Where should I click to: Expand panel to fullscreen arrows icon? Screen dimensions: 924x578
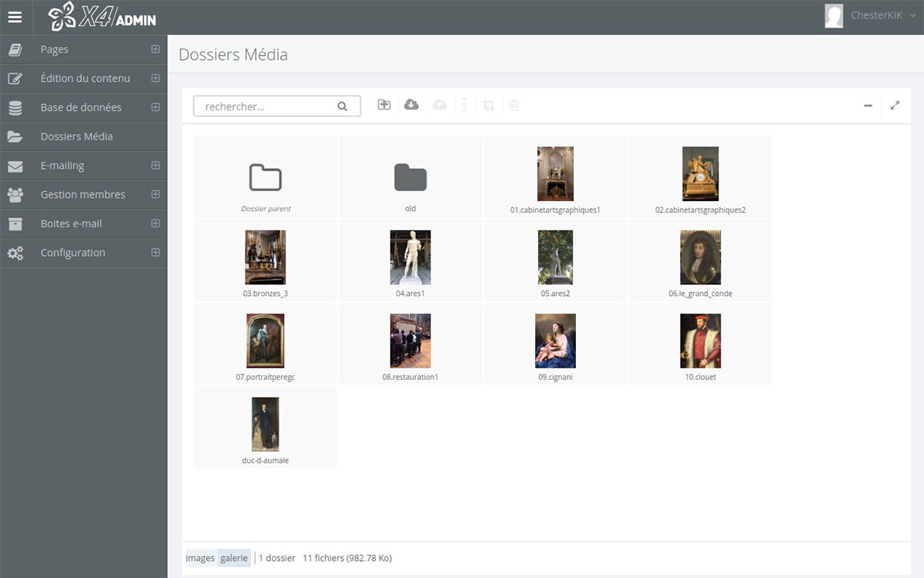point(895,106)
